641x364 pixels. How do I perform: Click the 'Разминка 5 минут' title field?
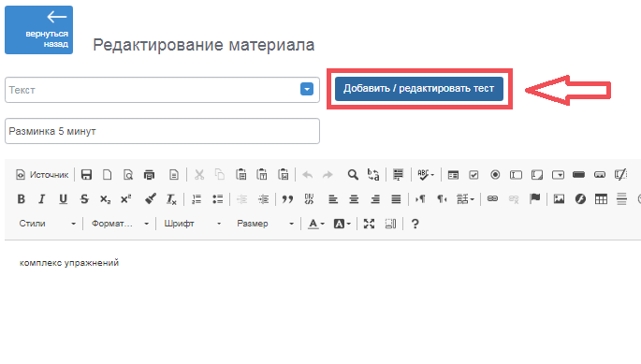[x=162, y=131]
